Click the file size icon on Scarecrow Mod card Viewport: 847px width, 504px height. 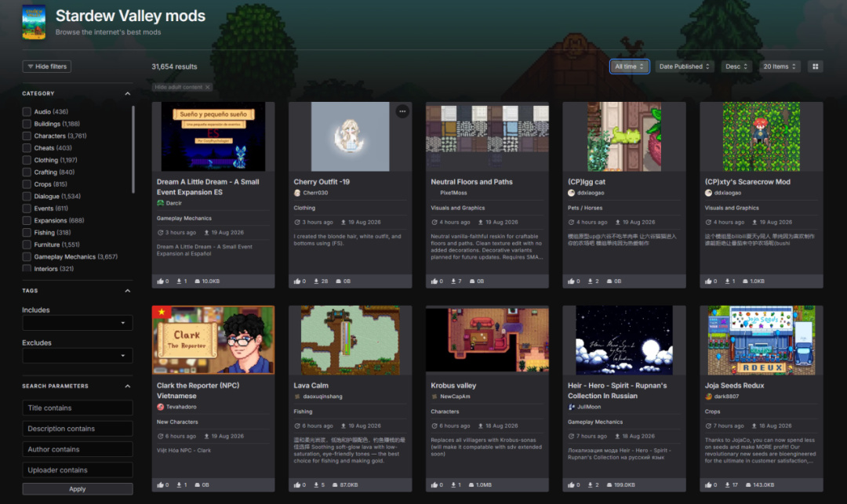746,281
